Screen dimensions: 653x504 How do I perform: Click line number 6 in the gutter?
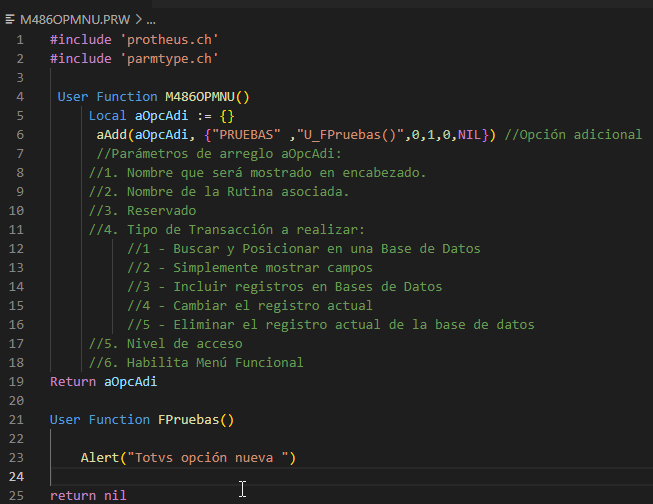(x=20, y=135)
